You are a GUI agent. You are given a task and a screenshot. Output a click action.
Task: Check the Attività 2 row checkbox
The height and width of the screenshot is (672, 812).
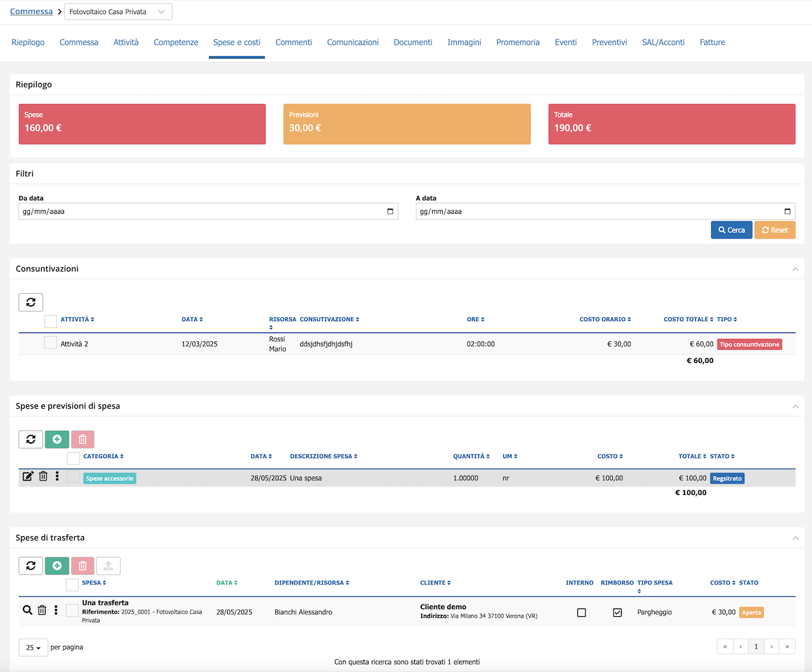(x=51, y=343)
